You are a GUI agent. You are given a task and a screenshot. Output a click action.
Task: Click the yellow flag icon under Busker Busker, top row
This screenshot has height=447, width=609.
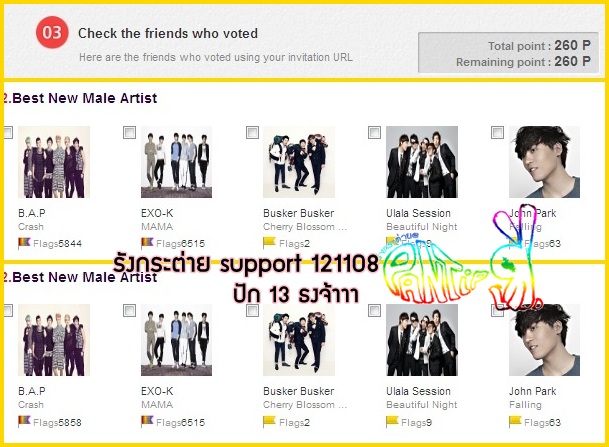[x=269, y=243]
